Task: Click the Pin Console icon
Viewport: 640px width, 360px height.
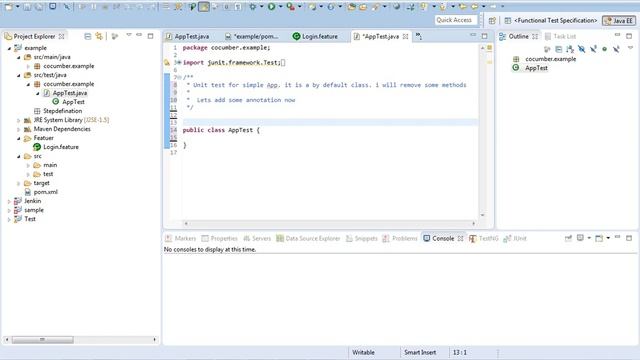Action: [x=568, y=238]
